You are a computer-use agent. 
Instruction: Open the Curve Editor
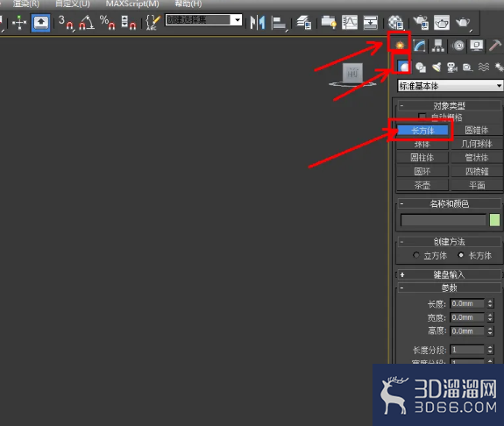point(350,23)
